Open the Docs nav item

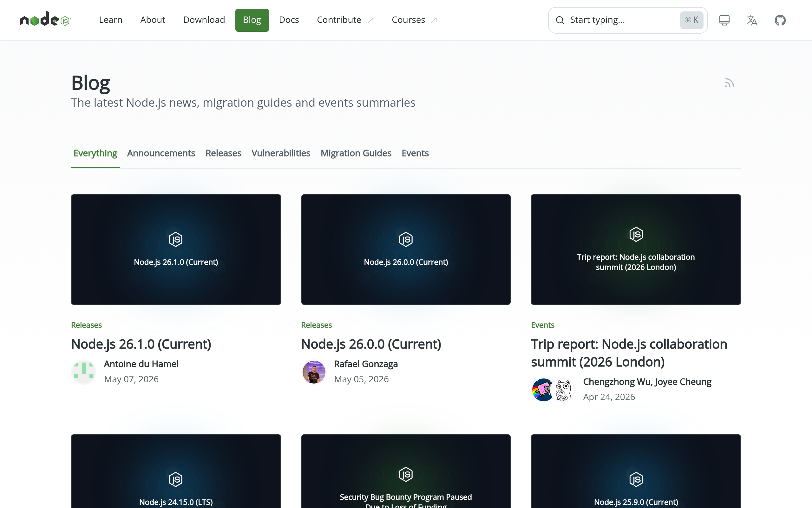289,20
